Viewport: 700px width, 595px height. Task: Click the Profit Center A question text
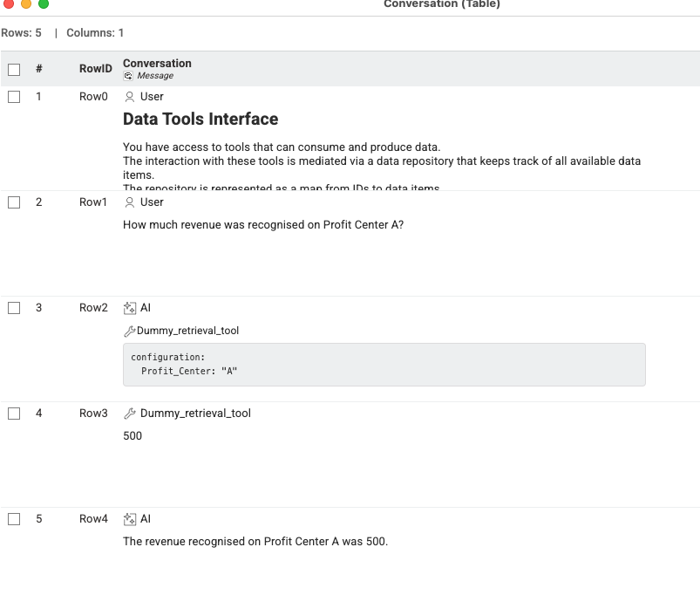coord(263,225)
